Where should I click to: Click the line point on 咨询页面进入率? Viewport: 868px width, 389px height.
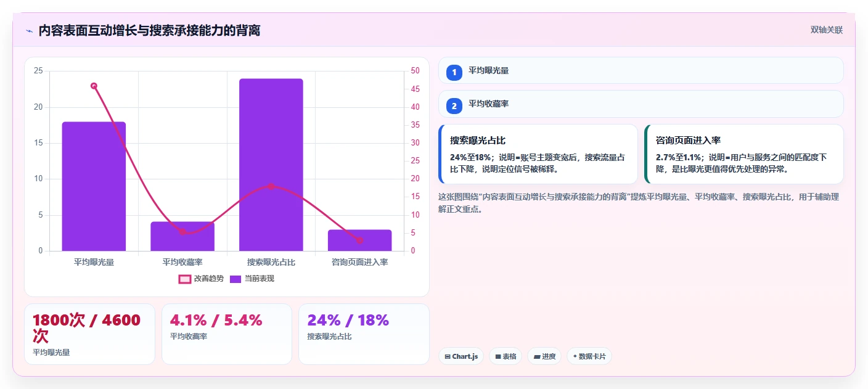pyautogui.click(x=360, y=240)
